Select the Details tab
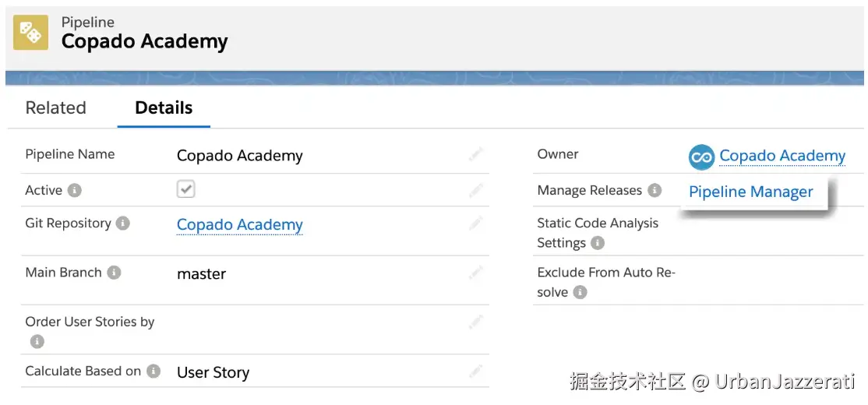Image resolution: width=868 pixels, height=405 pixels. 164,108
